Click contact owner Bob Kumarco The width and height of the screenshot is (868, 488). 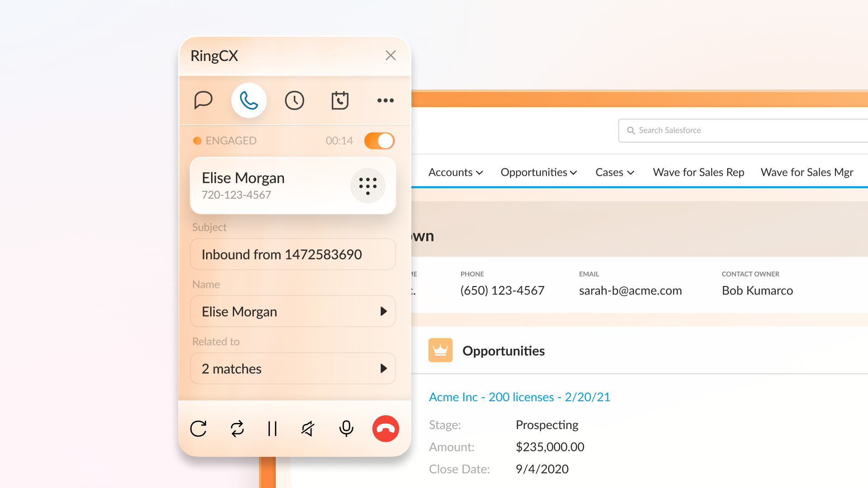click(x=757, y=291)
